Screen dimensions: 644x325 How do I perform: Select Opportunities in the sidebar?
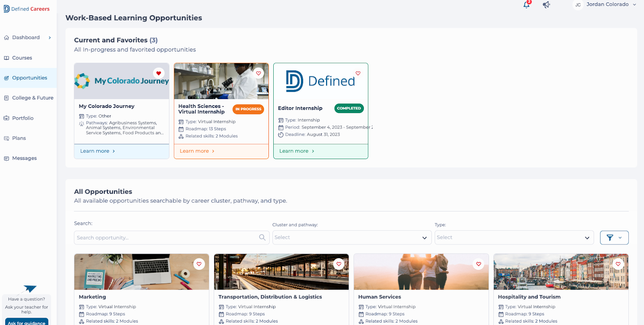pyautogui.click(x=28, y=78)
